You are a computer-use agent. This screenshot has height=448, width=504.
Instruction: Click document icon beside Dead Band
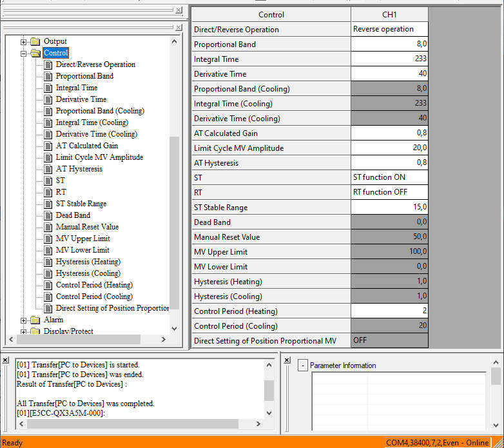(48, 216)
